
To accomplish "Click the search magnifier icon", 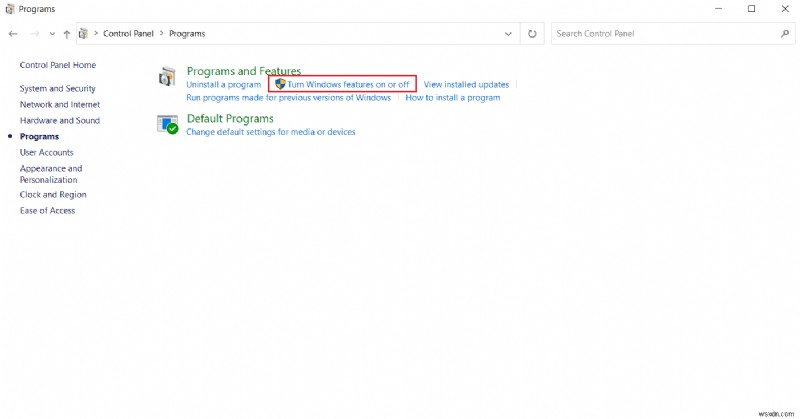I will 785,34.
